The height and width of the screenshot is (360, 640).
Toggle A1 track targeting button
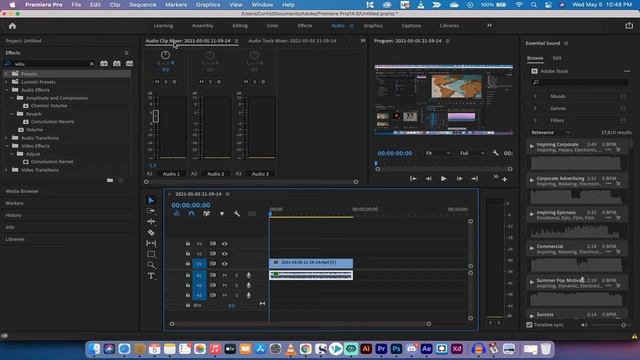coord(199,276)
